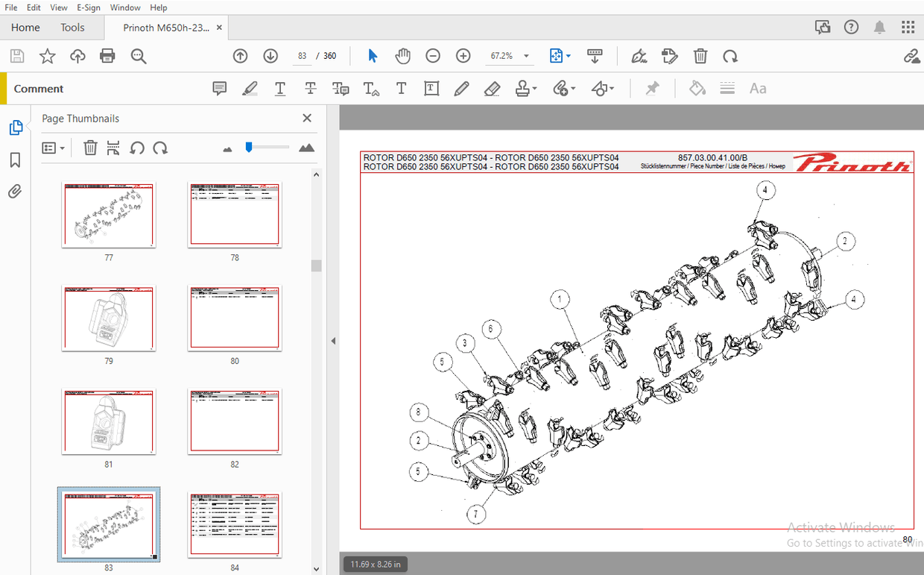
Task: Select the Draw pencil tool
Action: click(461, 88)
